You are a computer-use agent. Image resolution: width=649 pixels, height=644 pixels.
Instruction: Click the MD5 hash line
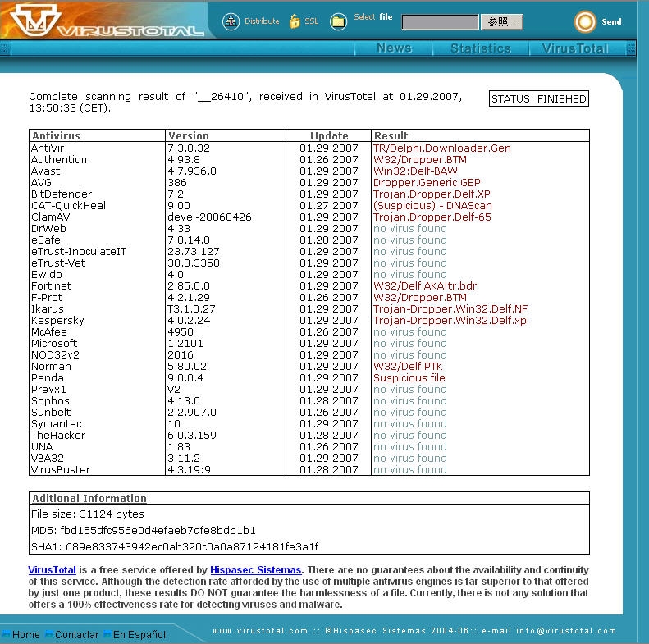click(x=144, y=531)
